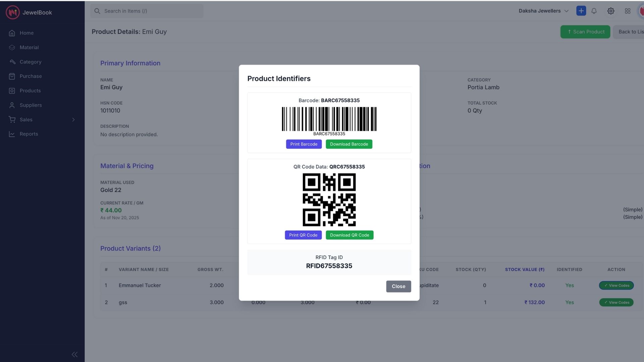This screenshot has width=644, height=362.
Task: Select the Category menu item
Action: [31, 62]
